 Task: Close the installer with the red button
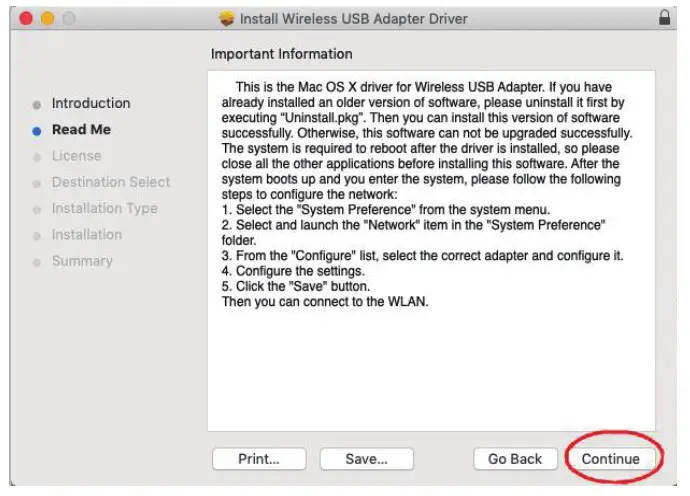[26, 19]
